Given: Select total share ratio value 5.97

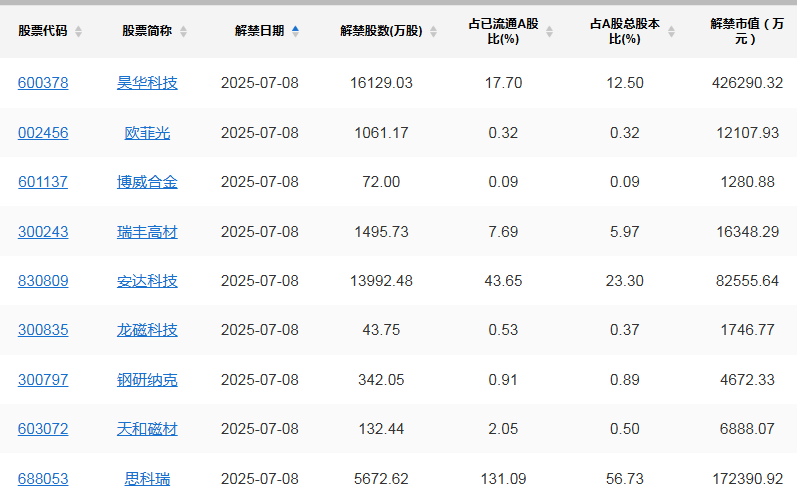Looking at the screenshot, I should point(625,232).
